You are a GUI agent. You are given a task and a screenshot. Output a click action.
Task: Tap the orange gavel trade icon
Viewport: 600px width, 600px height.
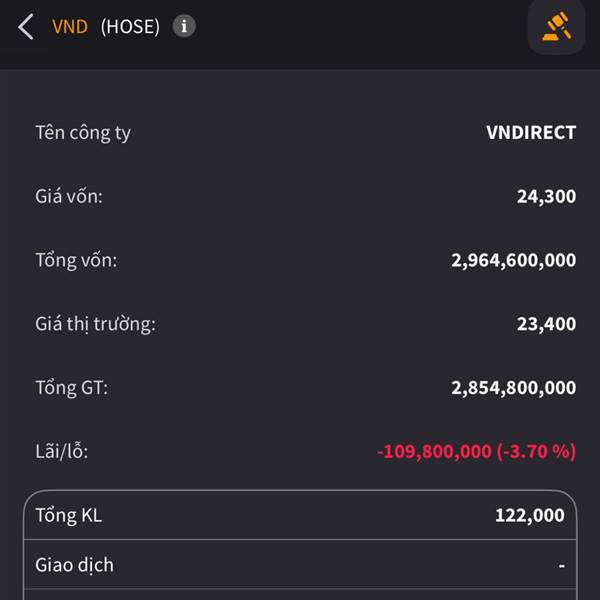point(556,26)
